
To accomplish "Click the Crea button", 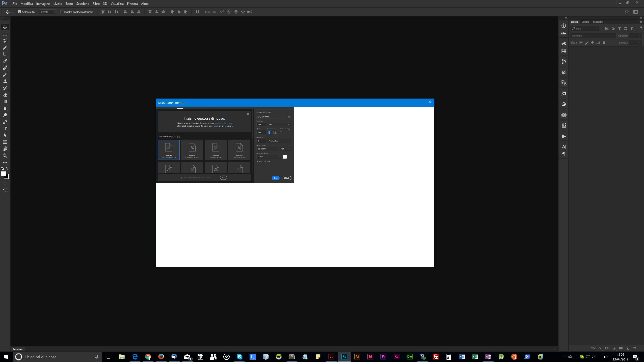I will (x=275, y=178).
